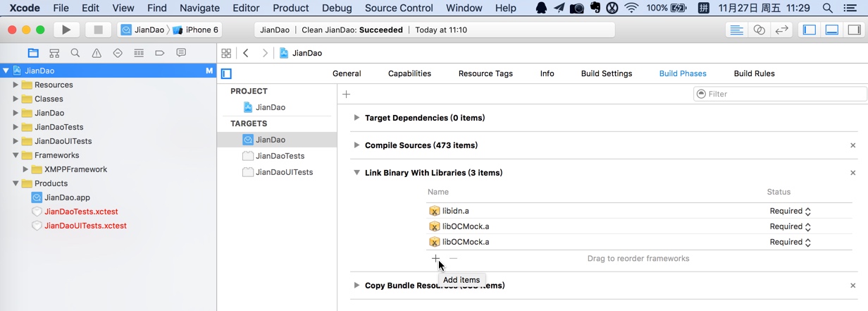The image size is (868, 311).
Task: Delete the Compile Sources phase
Action: [x=853, y=145]
